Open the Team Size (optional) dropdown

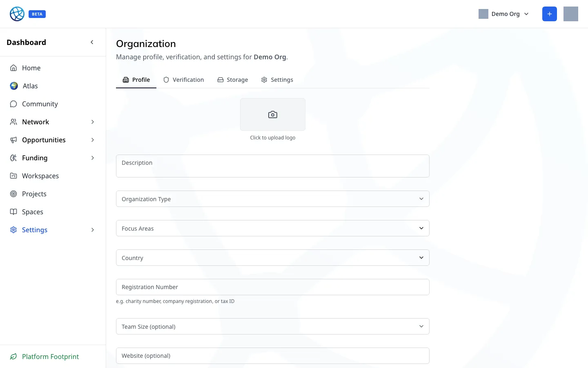coord(273,326)
